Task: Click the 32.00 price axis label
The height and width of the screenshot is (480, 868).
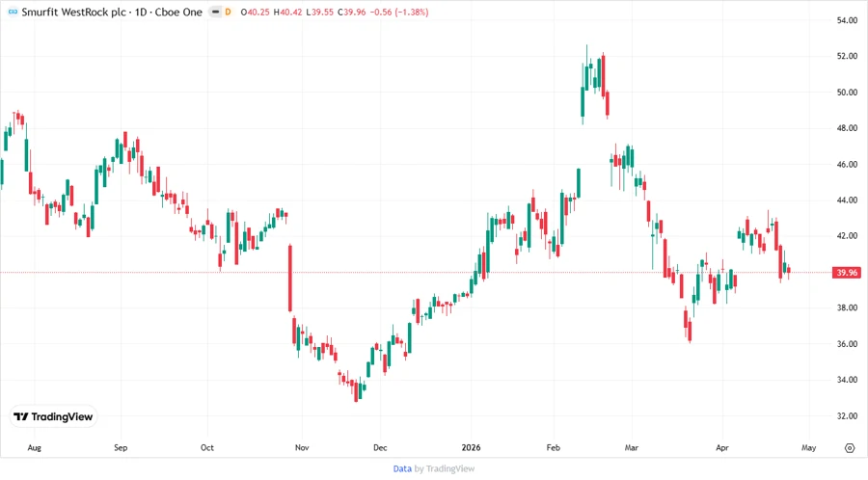Action: (847, 415)
